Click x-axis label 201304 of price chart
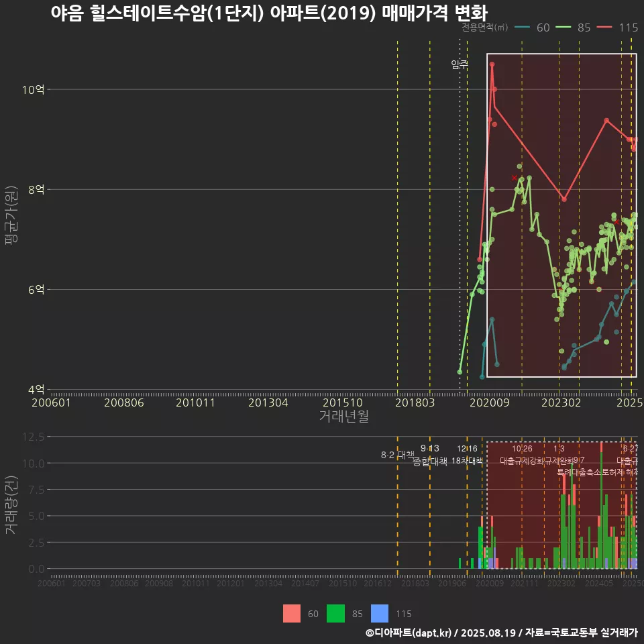The width and height of the screenshot is (644, 644). tap(268, 402)
